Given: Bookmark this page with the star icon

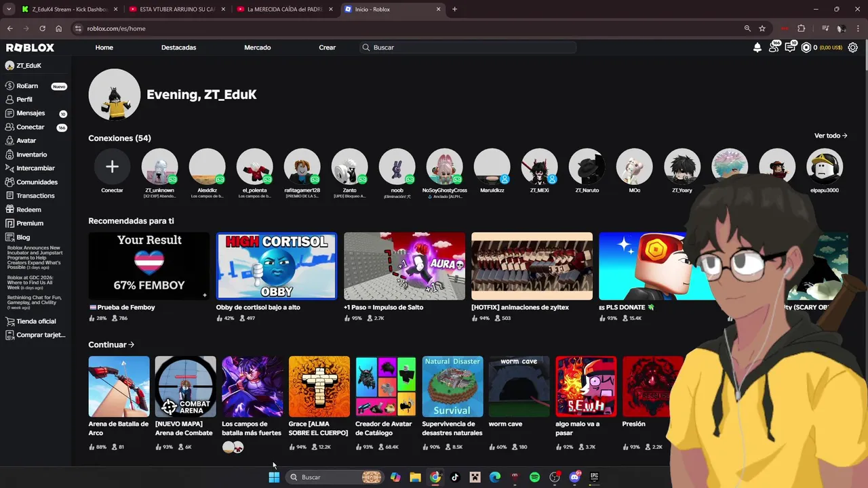Looking at the screenshot, I should 762,28.
